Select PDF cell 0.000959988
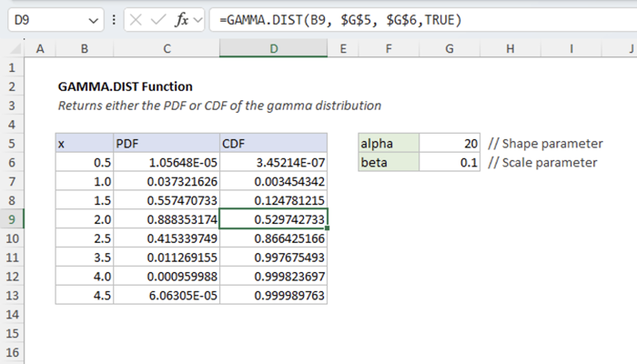This screenshot has width=637, height=364. coord(167,277)
